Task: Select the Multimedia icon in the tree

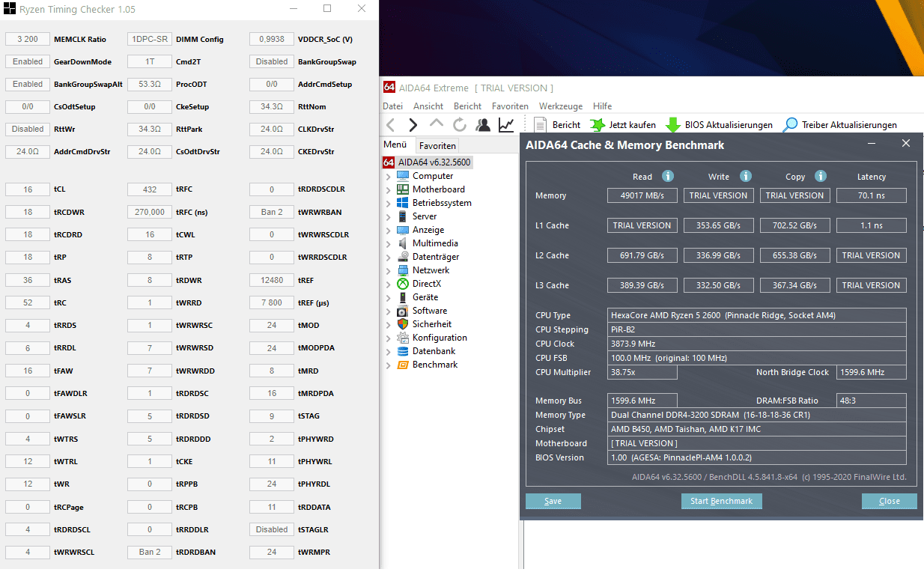Action: pos(403,243)
